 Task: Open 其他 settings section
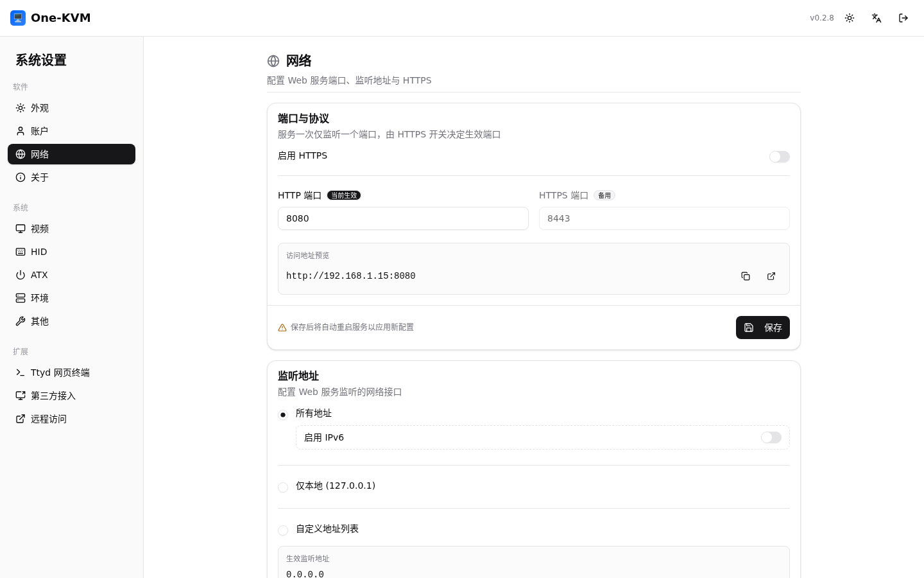(72, 321)
